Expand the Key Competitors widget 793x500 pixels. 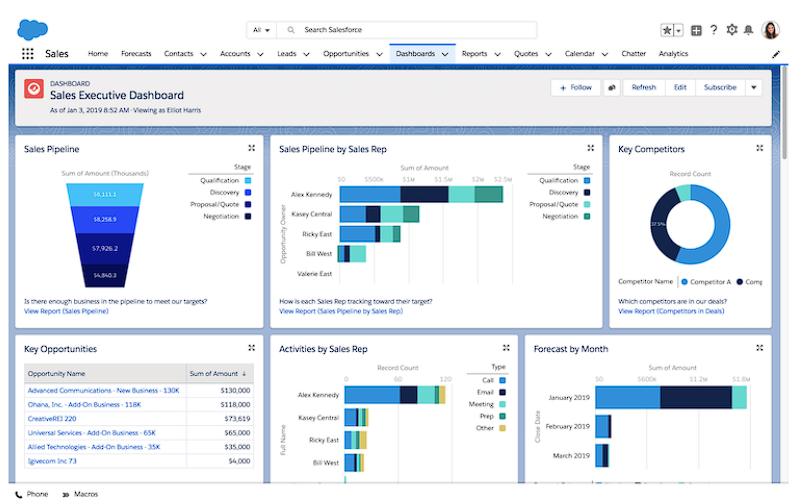(760, 148)
